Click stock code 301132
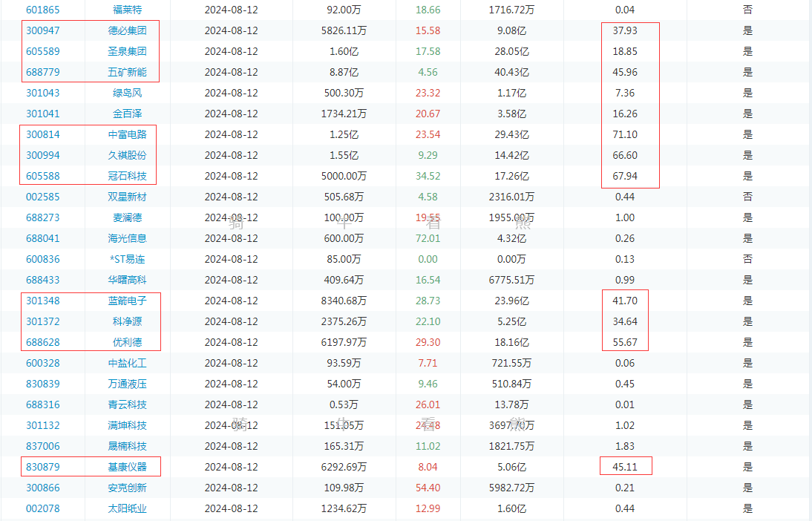812x521 pixels. coord(43,425)
